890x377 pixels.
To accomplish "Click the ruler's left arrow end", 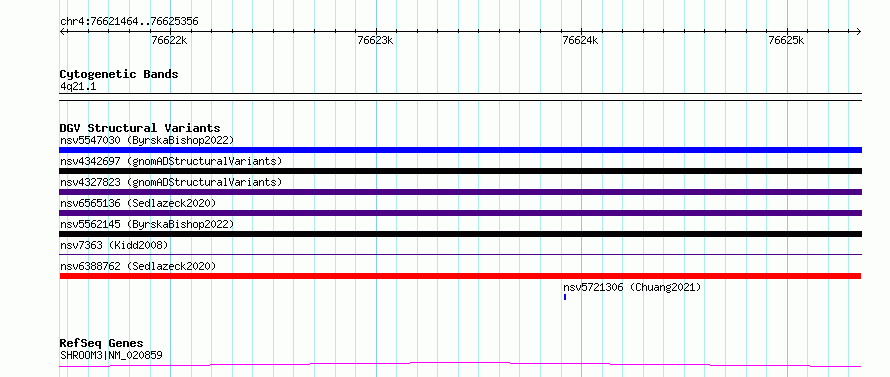I will [62, 31].
